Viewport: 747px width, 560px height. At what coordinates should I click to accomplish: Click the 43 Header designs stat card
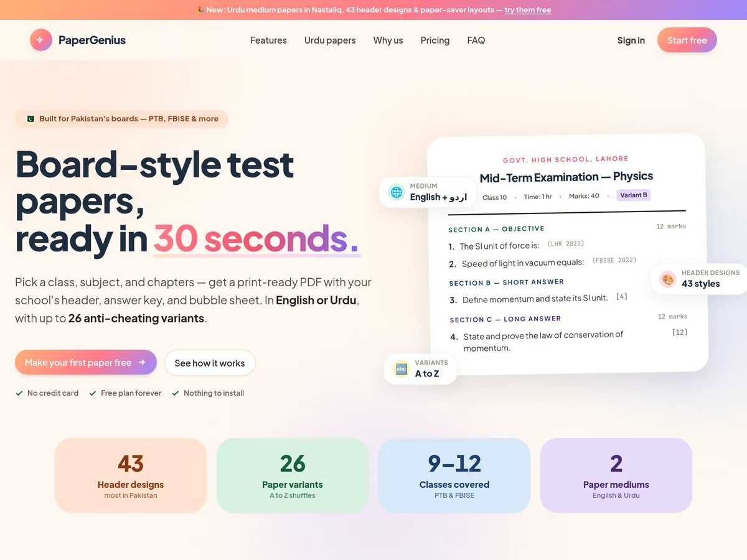click(x=131, y=475)
